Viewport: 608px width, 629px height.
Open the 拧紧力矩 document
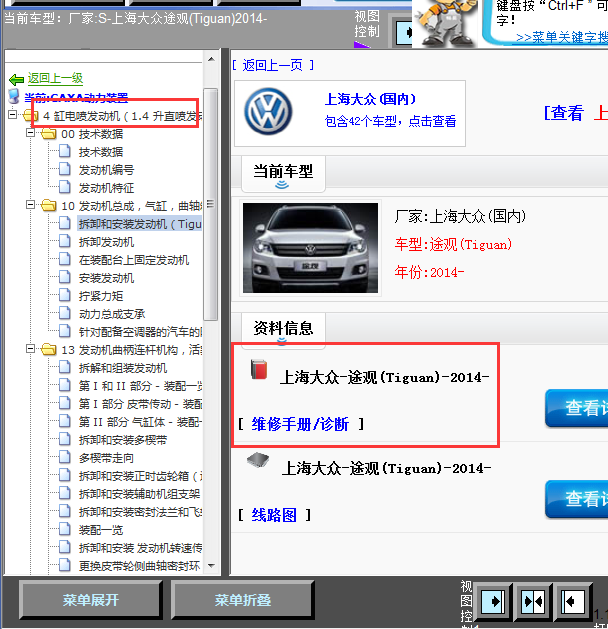click(x=101, y=296)
